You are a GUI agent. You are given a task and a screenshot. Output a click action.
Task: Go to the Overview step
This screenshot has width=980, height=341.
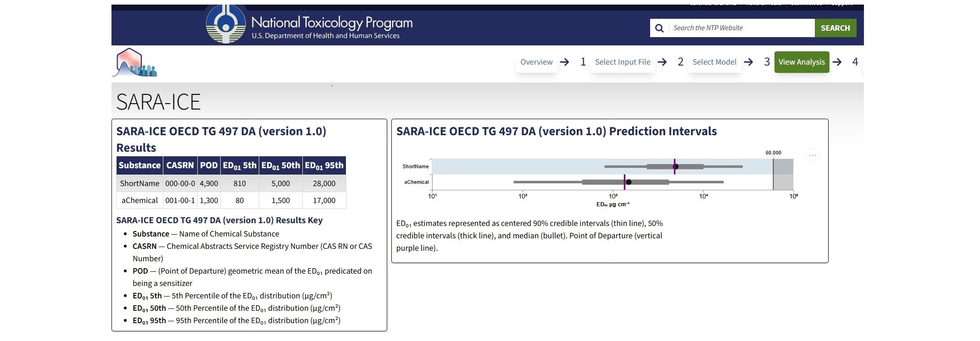click(x=536, y=62)
